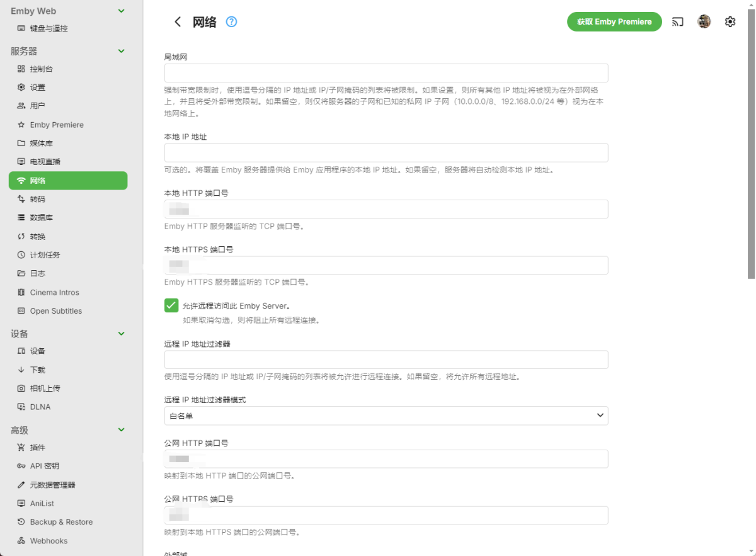Uncheck 允许远程访问此 Emby Server

171,305
